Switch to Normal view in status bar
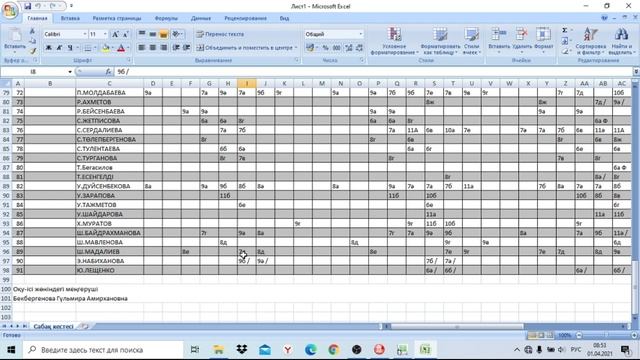The width and height of the screenshot is (640, 360). 532,335
